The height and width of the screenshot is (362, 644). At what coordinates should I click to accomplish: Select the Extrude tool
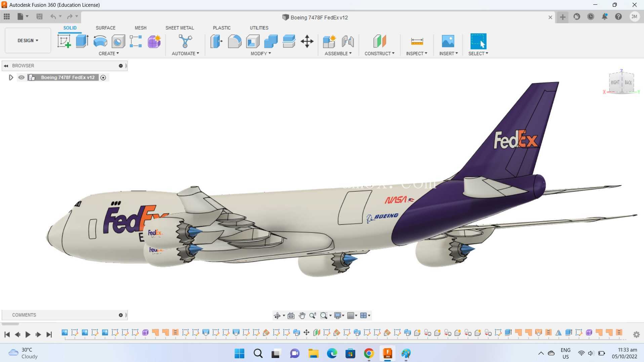(82, 41)
